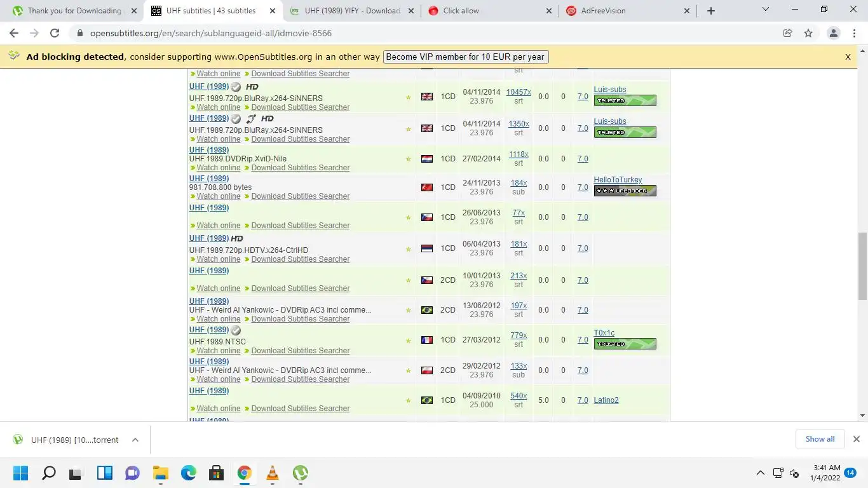Click the Czech flag in 77x row
The height and width of the screenshot is (488, 868).
tap(427, 217)
